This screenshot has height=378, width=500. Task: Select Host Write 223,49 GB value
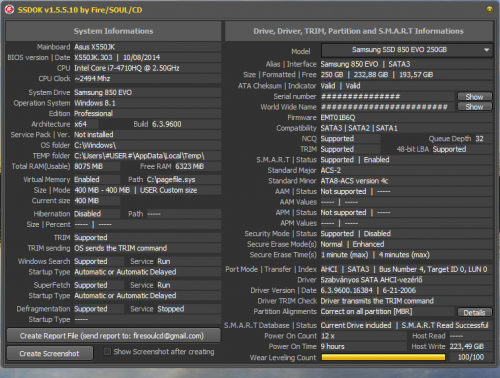467,347
